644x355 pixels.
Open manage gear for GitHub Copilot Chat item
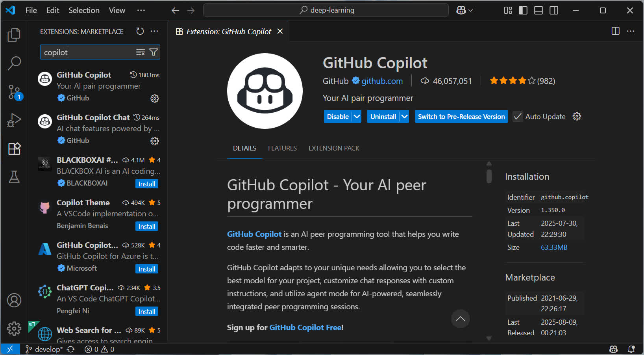[x=155, y=141]
